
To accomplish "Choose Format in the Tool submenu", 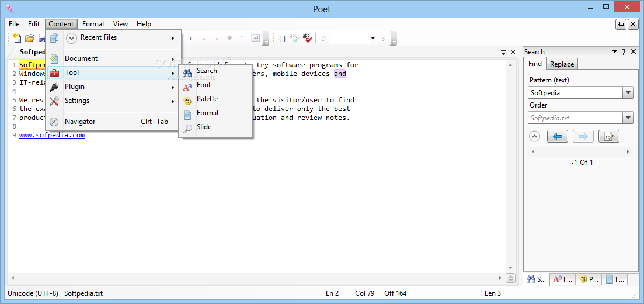I will pos(215,113).
